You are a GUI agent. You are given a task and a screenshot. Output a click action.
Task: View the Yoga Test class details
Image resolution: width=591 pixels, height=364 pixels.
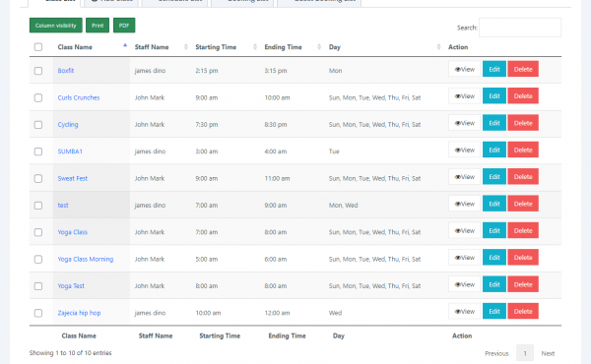(464, 284)
